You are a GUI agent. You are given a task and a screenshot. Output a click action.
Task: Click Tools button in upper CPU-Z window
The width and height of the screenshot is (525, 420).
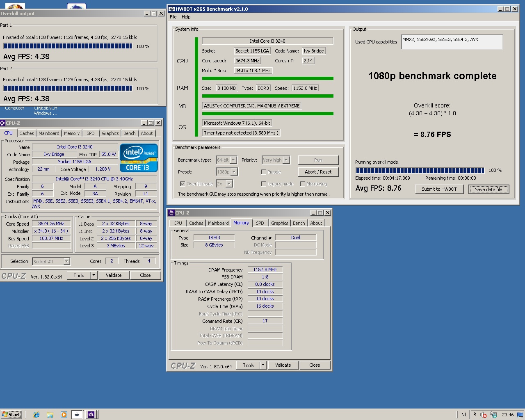[x=79, y=275]
